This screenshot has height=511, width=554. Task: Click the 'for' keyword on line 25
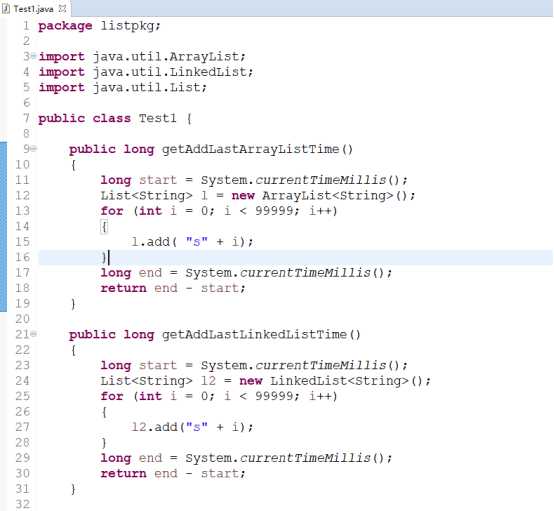(112, 396)
